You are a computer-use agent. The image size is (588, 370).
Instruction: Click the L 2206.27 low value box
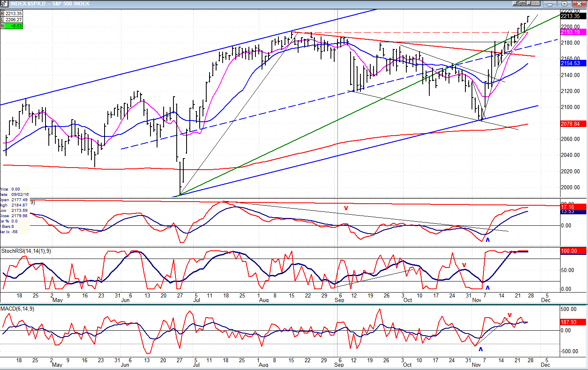coord(11,20)
